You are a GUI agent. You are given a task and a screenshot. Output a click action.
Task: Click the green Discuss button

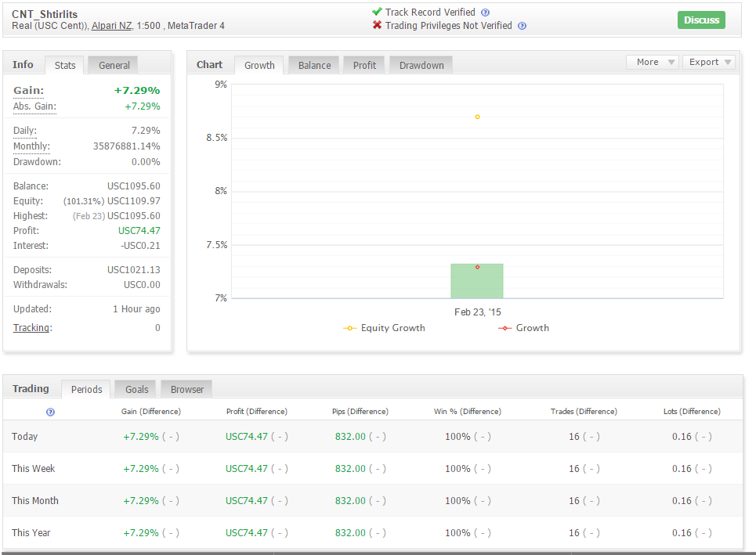701,20
